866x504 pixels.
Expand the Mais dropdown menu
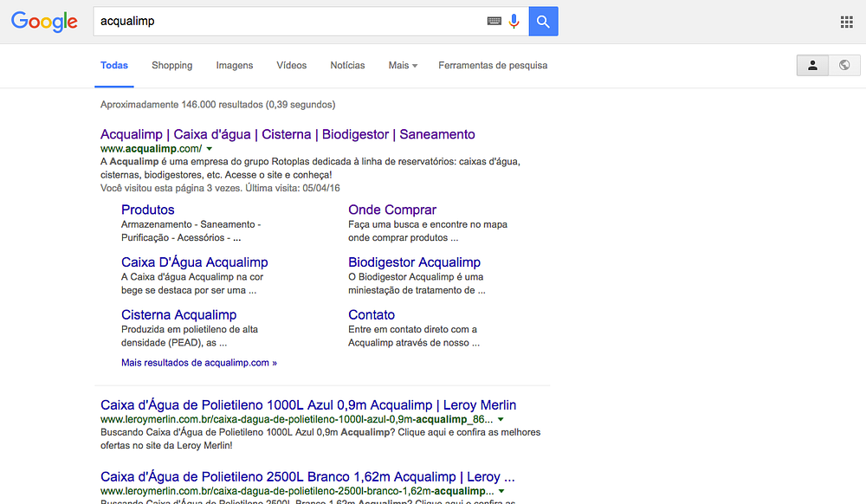click(403, 65)
